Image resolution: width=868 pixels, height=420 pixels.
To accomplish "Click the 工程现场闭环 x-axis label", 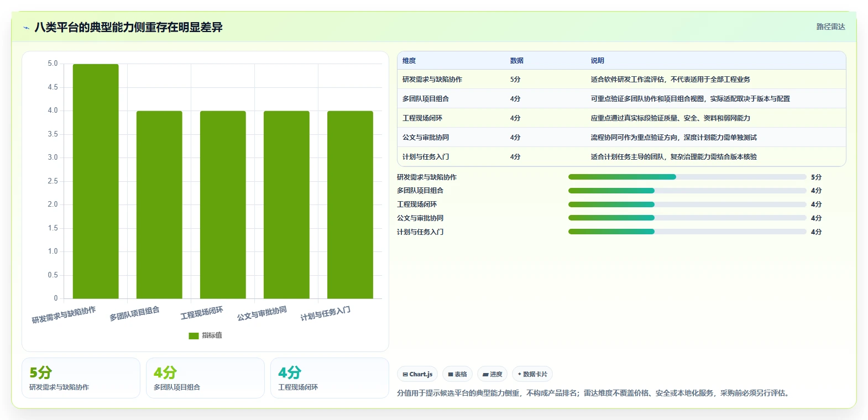I will pyautogui.click(x=202, y=313).
